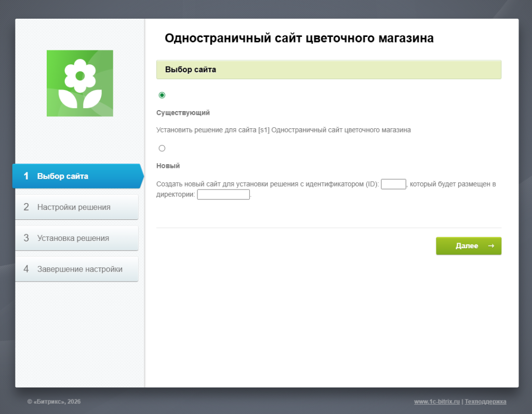
Task: Click the arrow icon on the Далее button
Action: tap(491, 246)
